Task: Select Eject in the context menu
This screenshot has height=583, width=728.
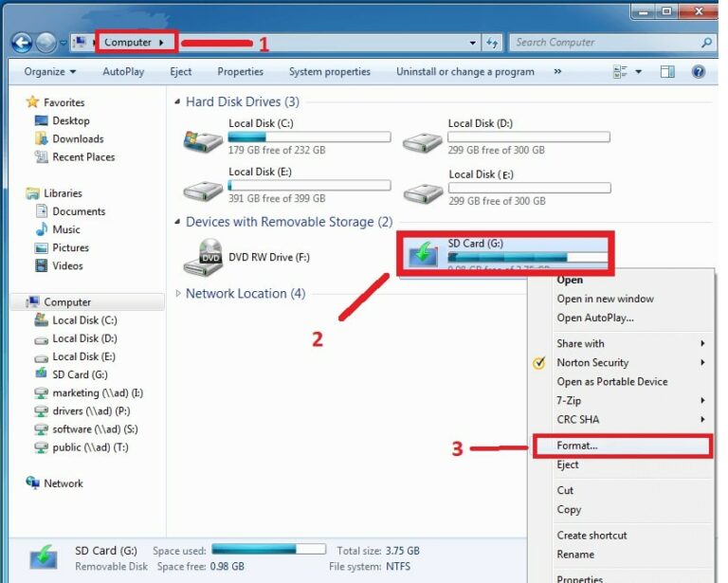Action: click(568, 465)
